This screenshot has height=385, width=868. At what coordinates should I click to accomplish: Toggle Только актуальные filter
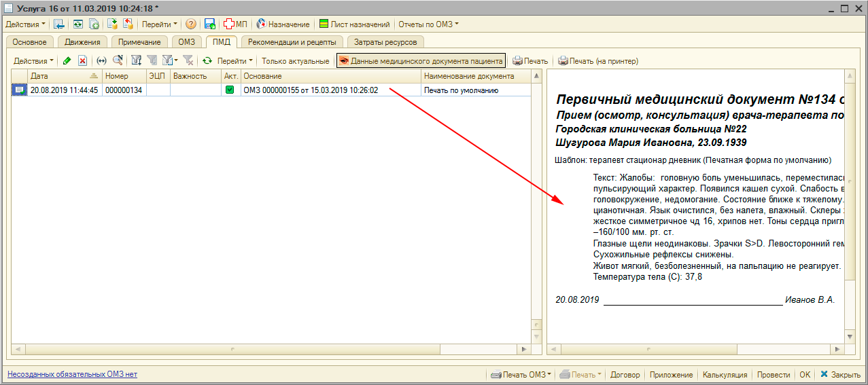point(295,61)
